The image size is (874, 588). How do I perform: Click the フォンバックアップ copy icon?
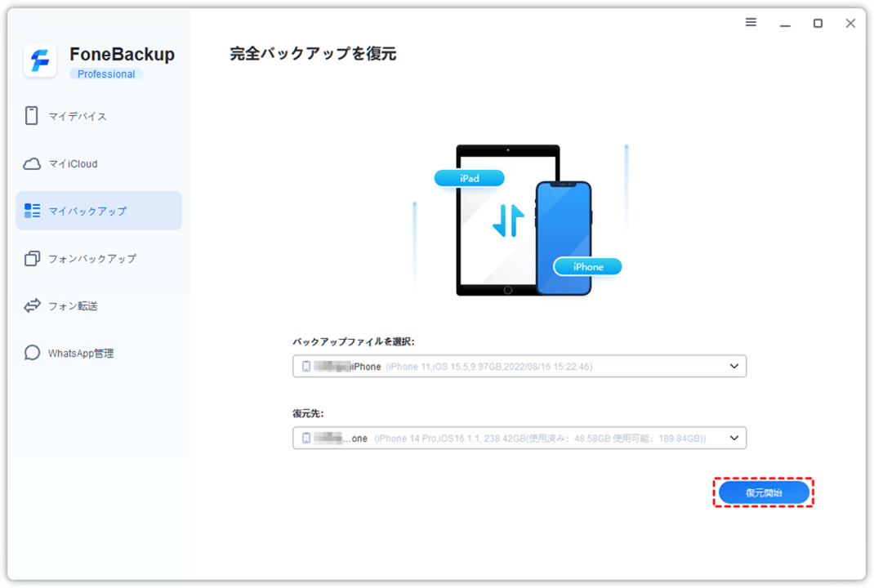[x=32, y=259]
